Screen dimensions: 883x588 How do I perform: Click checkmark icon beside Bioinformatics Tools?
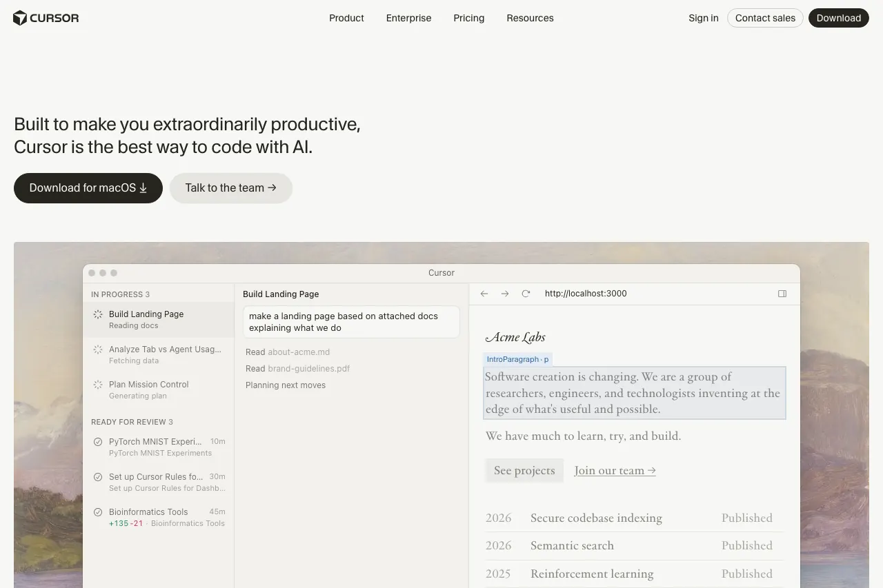pos(98,512)
